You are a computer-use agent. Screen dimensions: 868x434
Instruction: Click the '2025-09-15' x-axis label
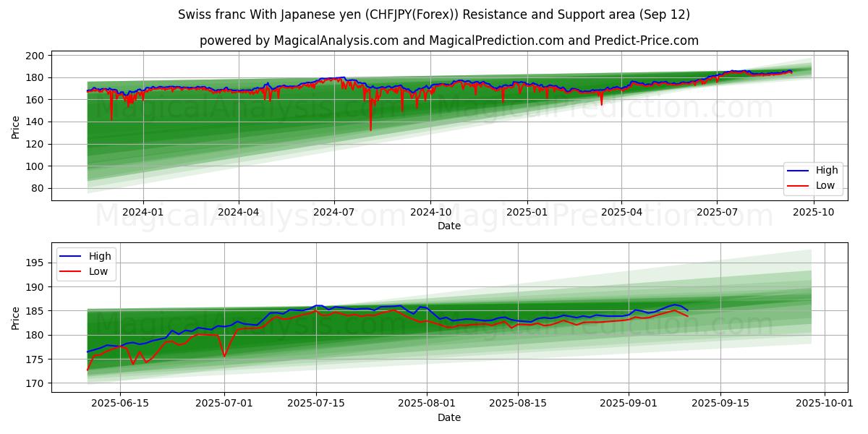[x=720, y=404]
